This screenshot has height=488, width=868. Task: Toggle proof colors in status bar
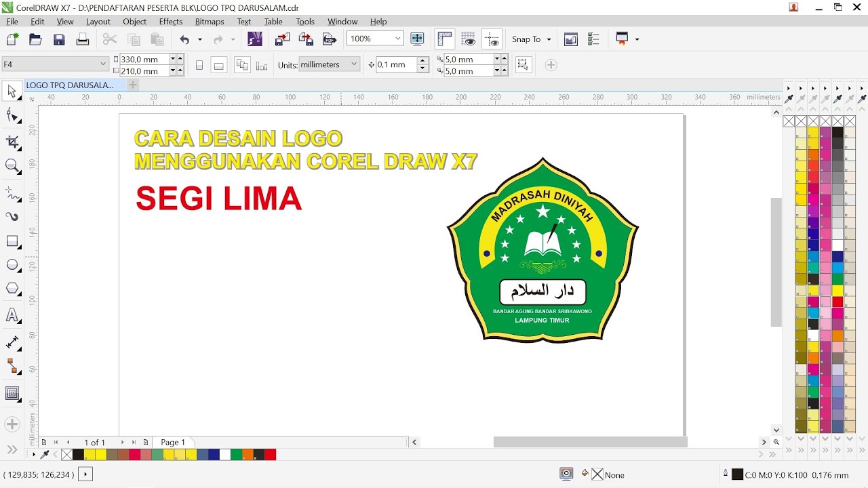[x=566, y=474]
